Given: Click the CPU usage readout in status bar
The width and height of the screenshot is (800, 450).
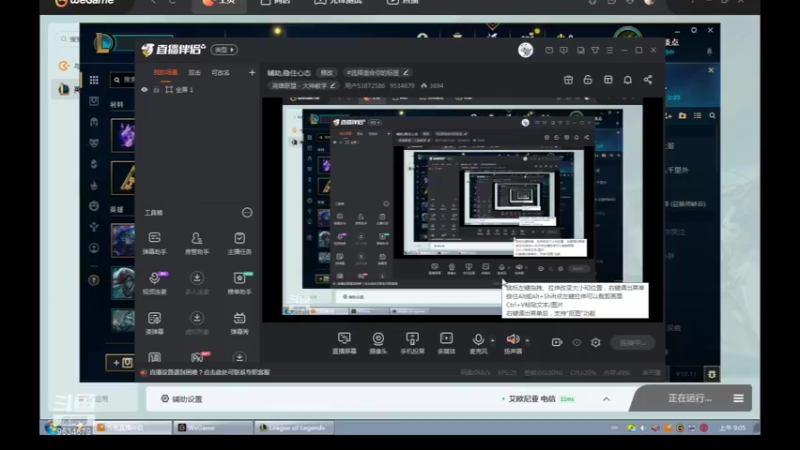Looking at the screenshot, I should coord(583,373).
